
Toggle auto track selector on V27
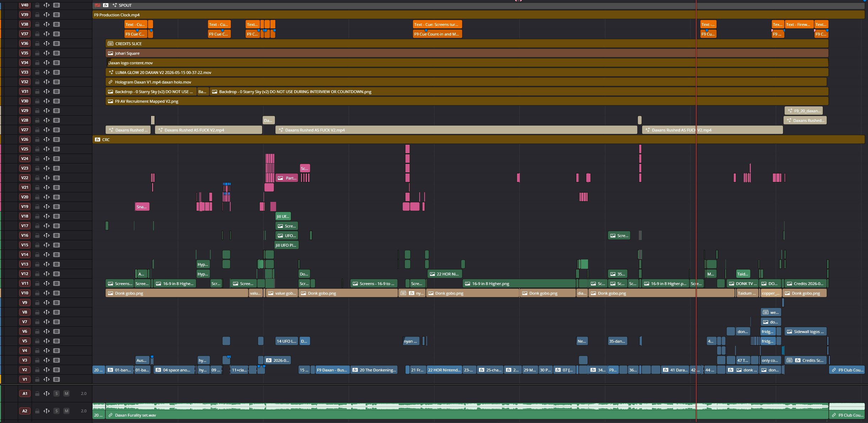pos(47,130)
